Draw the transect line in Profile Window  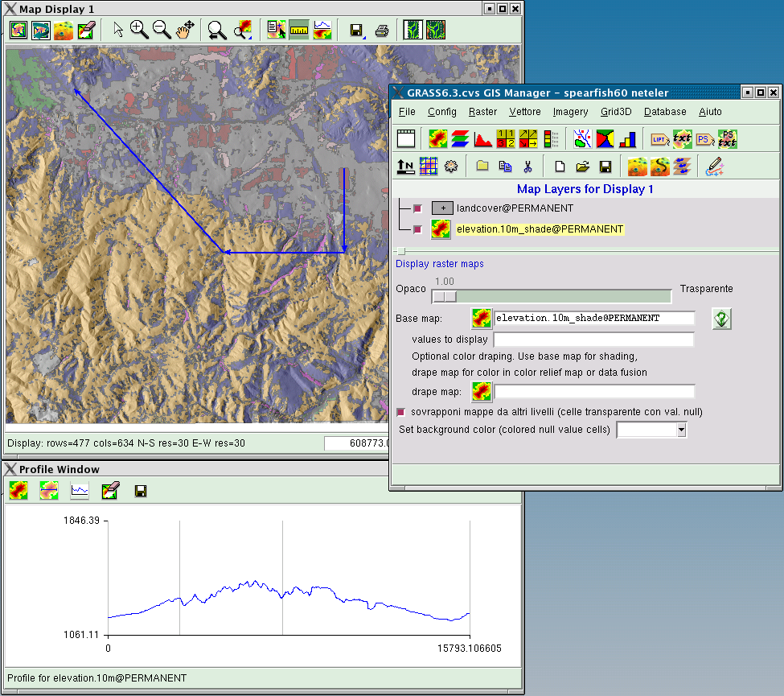[48, 490]
